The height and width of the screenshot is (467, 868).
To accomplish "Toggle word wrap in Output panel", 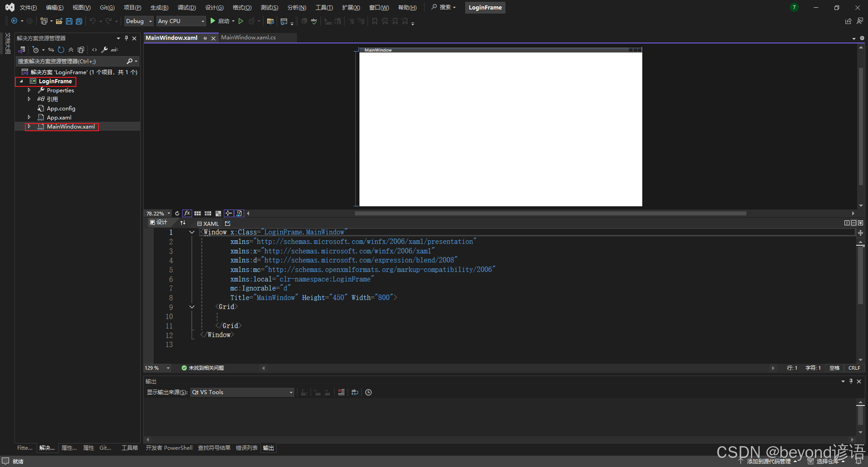I will 355,392.
